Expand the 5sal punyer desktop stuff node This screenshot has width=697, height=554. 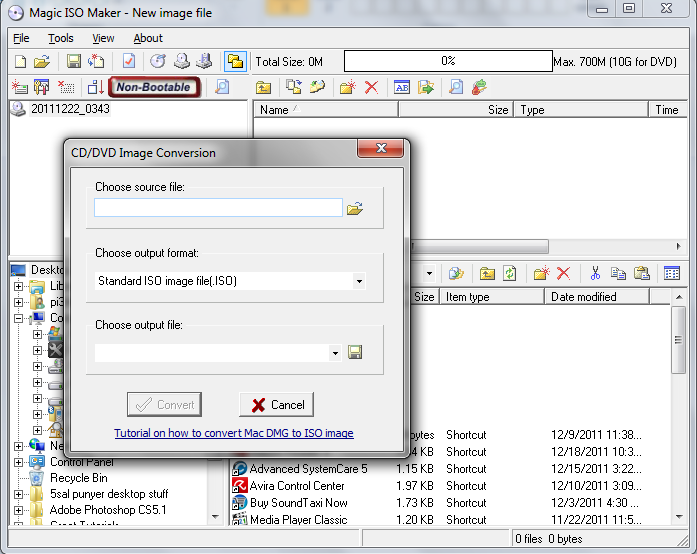[x=18, y=494]
